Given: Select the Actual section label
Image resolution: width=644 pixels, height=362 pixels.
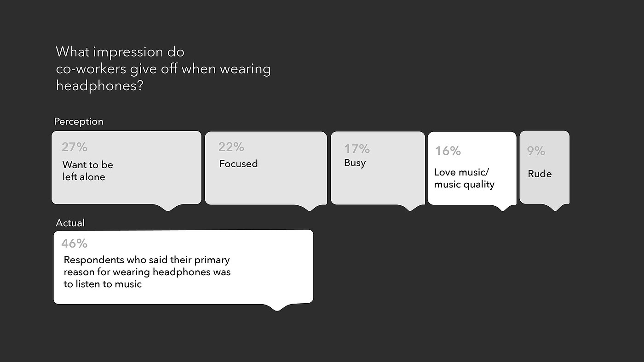Looking at the screenshot, I should click(x=70, y=223).
